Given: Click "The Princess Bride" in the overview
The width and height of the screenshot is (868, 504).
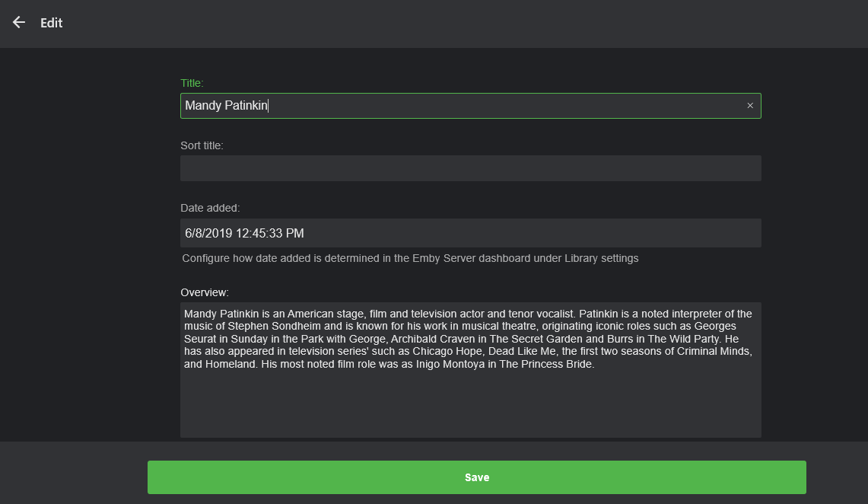Looking at the screenshot, I should coord(545,364).
